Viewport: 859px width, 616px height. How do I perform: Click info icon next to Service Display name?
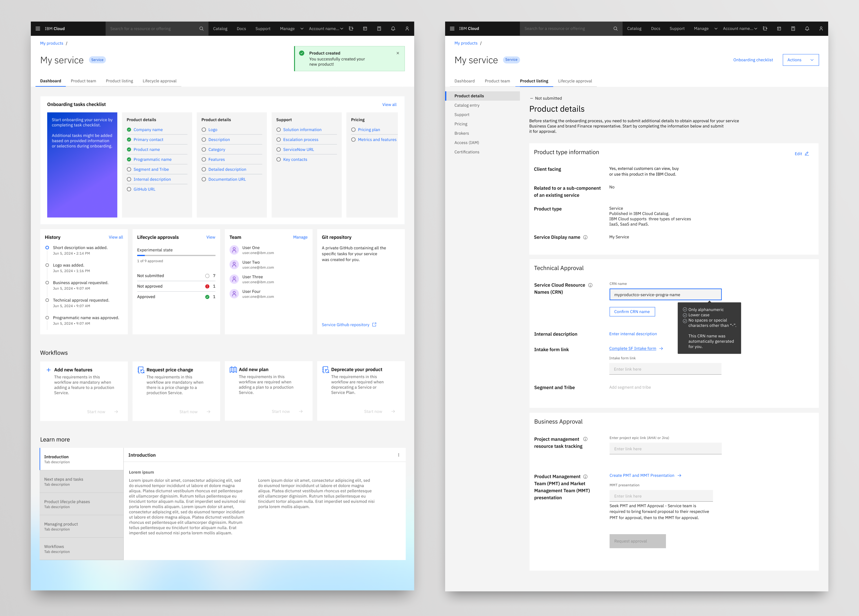tap(585, 237)
